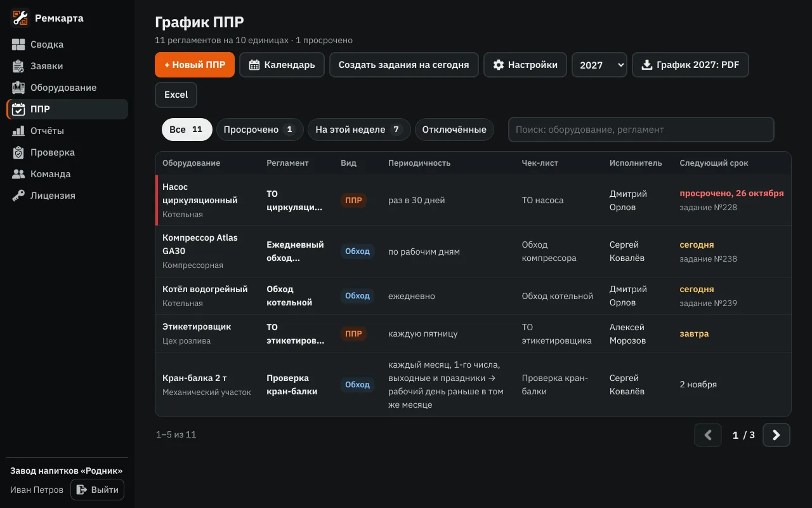Image resolution: width=812 pixels, height=508 pixels.
Task: Open Заявки via its clipboard icon
Action: pyautogui.click(x=18, y=66)
